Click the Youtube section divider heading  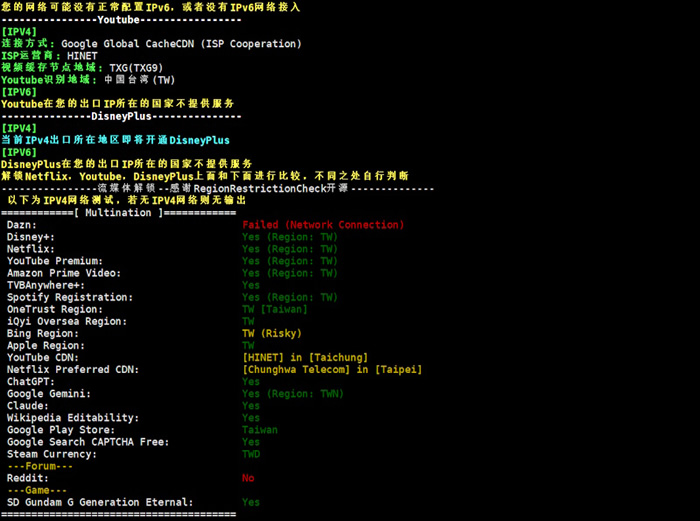120,20
